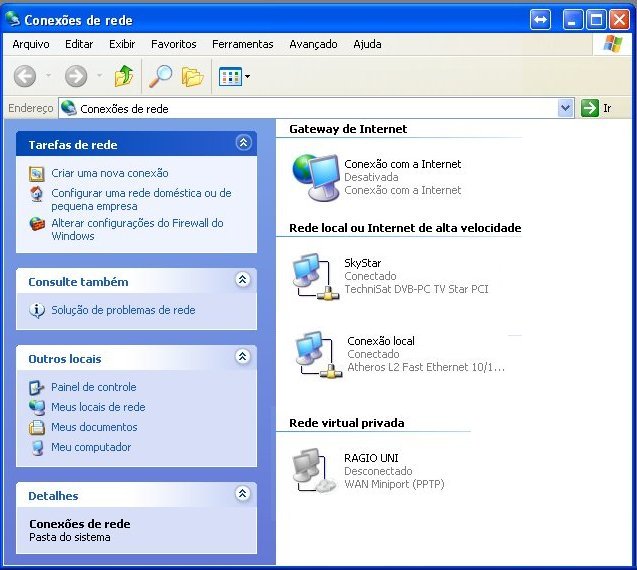Collapse the Outros locais panel
The image size is (637, 570).
point(243,357)
